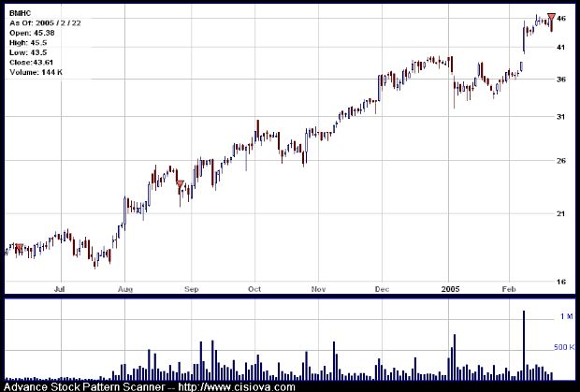Image resolution: width=580 pixels, height=392 pixels.
Task: Click the 'Close:43.61' value
Action: click(32, 62)
